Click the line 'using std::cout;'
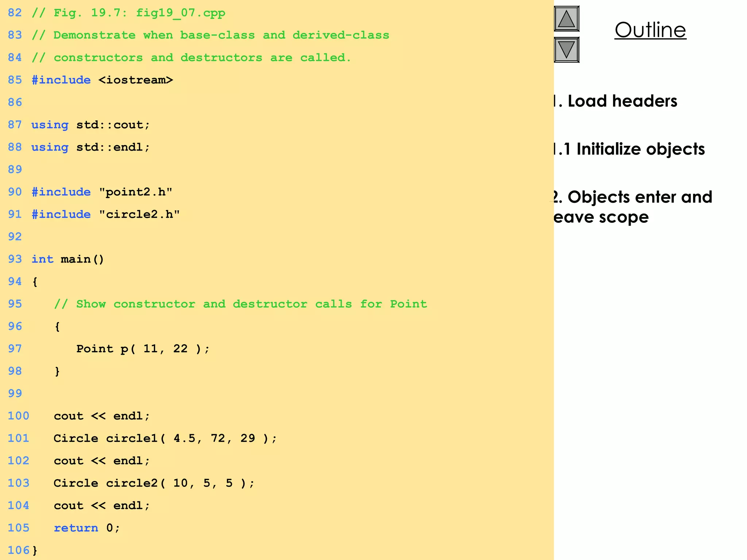 coord(90,125)
